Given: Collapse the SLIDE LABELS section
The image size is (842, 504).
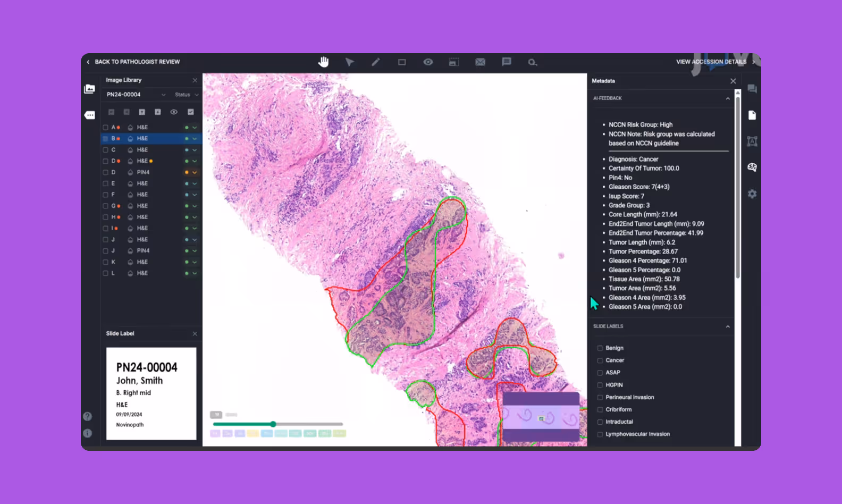Looking at the screenshot, I should tap(728, 326).
